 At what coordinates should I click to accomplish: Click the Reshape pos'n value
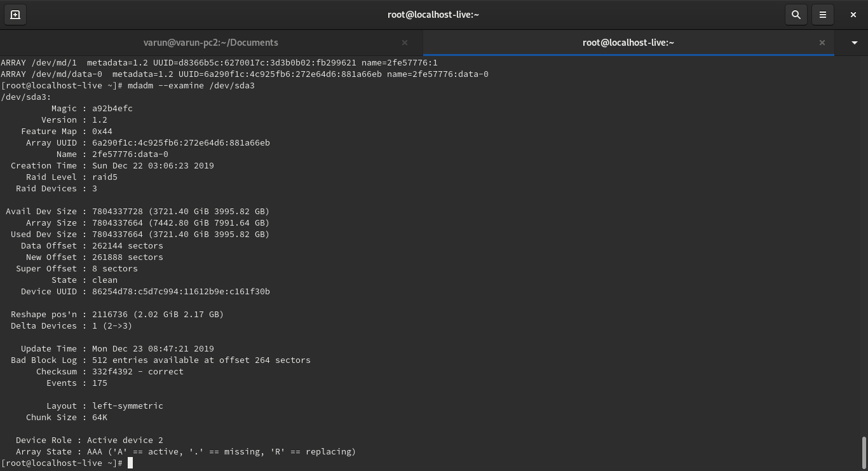coord(158,315)
